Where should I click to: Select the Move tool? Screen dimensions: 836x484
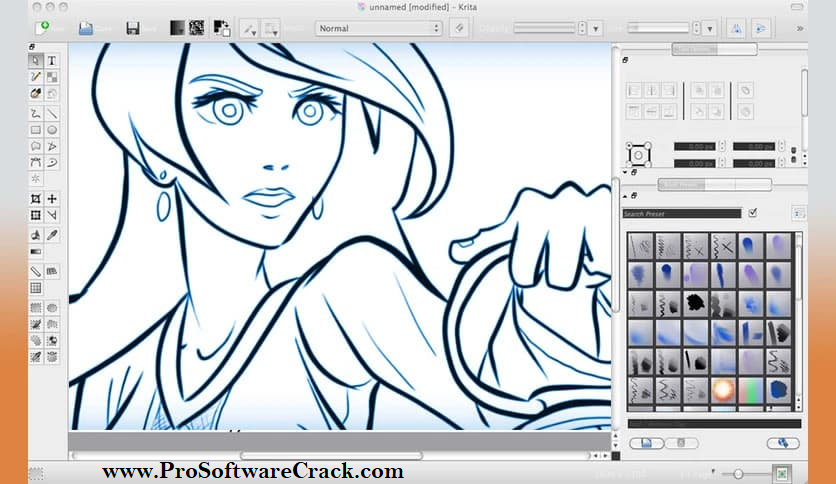click(52, 199)
